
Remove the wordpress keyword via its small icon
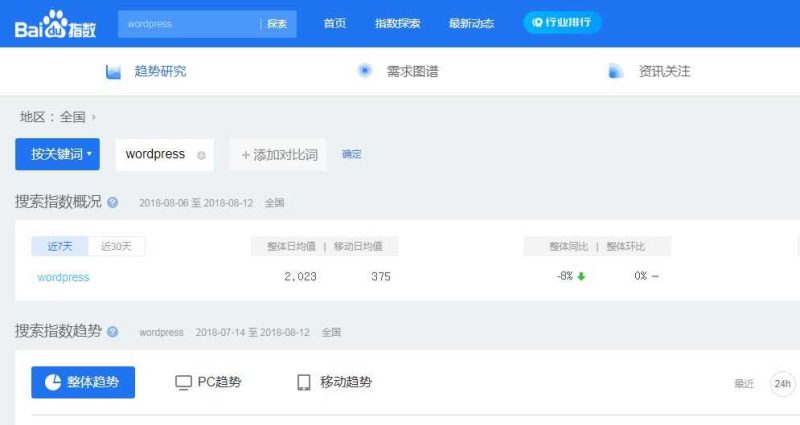[x=201, y=155]
